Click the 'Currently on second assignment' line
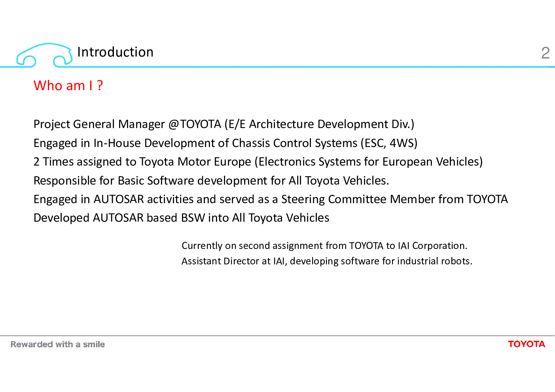The height and width of the screenshot is (392, 555). 324,246
